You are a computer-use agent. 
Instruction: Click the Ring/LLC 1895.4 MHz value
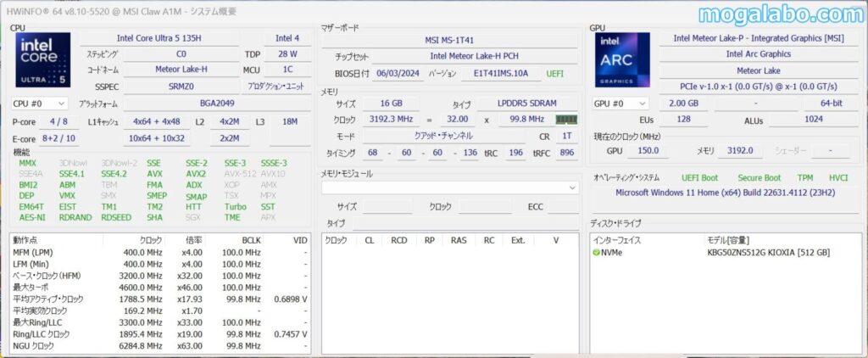(141, 334)
